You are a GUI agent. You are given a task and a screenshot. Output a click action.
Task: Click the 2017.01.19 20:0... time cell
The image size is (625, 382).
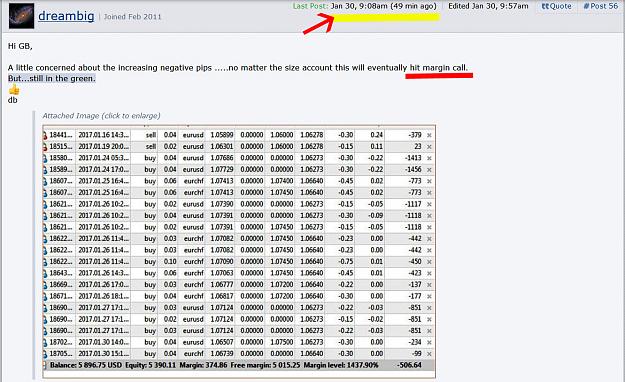104,147
